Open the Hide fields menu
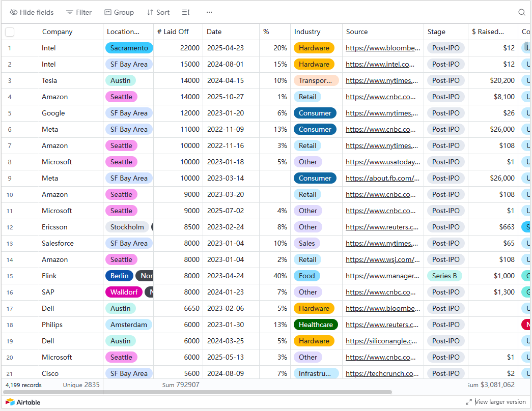 (x=32, y=12)
